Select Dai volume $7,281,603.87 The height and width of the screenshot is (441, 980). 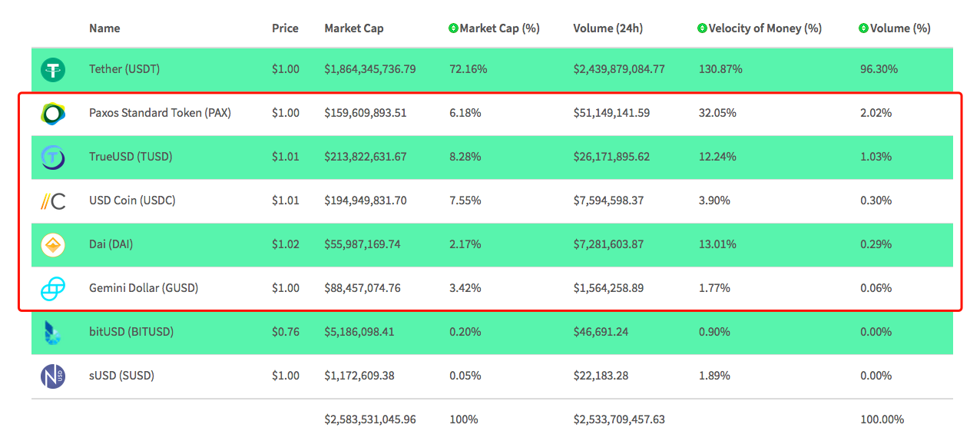pos(608,244)
